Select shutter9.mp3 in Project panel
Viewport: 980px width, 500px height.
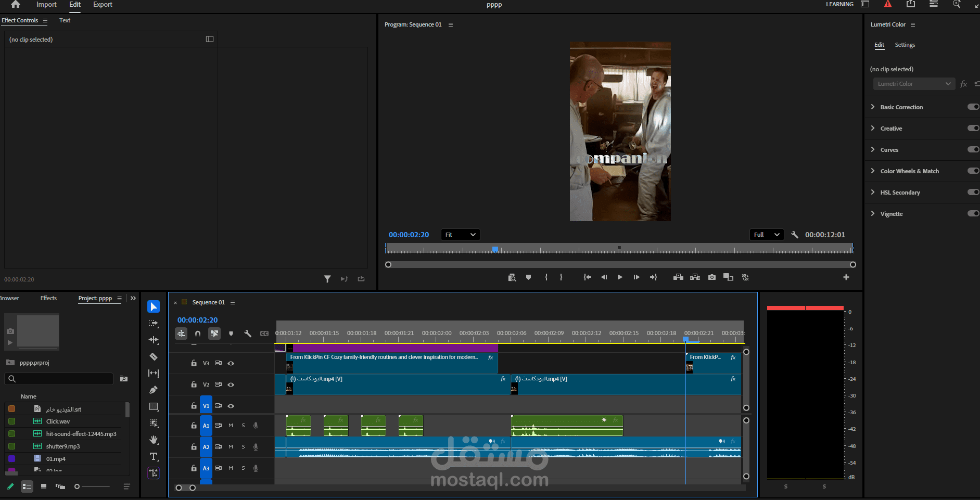[x=63, y=446]
